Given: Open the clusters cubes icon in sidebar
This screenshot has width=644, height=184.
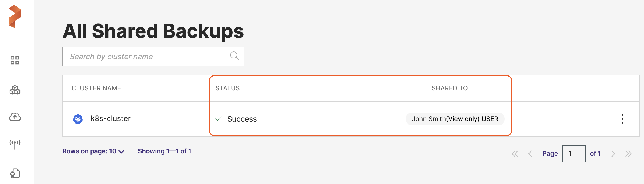Looking at the screenshot, I should 15,90.
